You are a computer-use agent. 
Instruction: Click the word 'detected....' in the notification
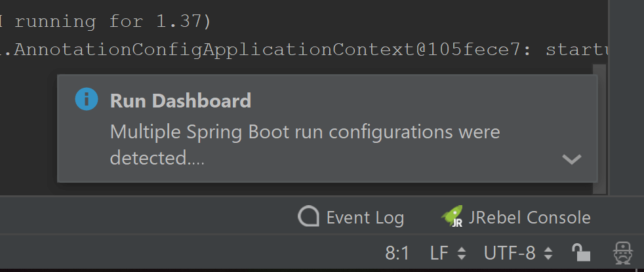(157, 158)
